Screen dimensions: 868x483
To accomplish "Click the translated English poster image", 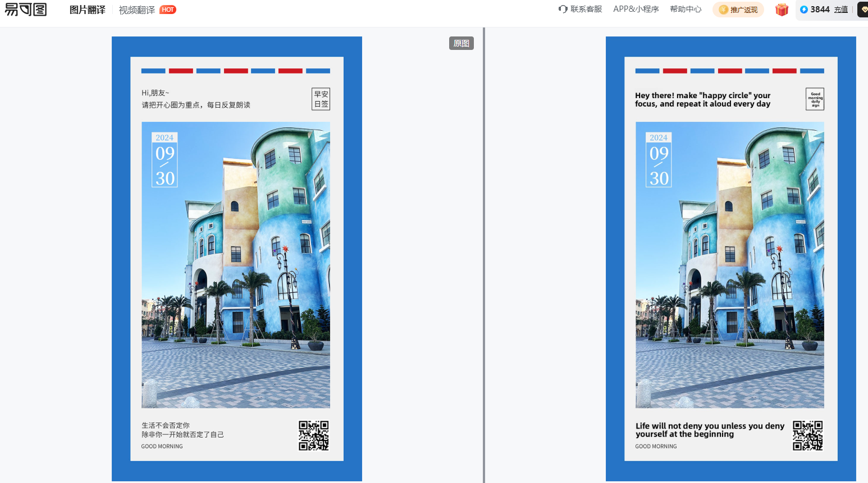I will pyautogui.click(x=730, y=259).
